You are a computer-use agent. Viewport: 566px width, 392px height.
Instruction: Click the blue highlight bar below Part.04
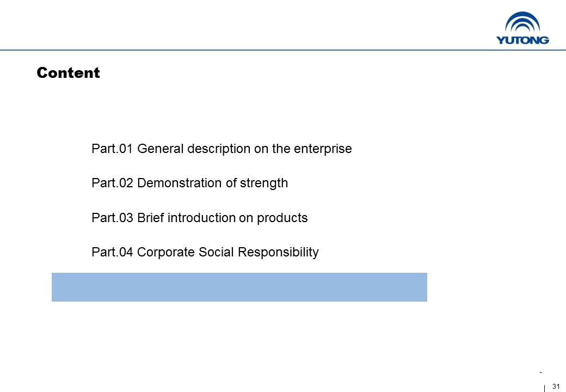(239, 287)
